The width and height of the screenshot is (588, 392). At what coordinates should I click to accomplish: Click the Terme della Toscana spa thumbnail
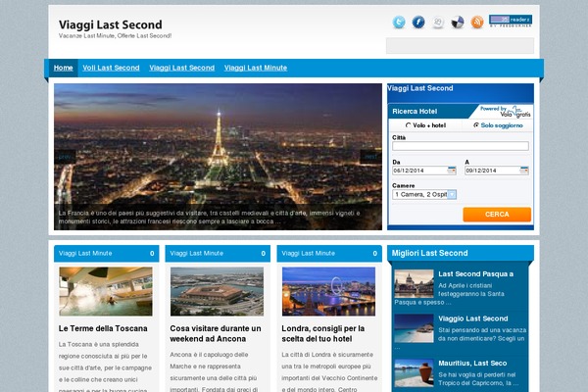(106, 291)
